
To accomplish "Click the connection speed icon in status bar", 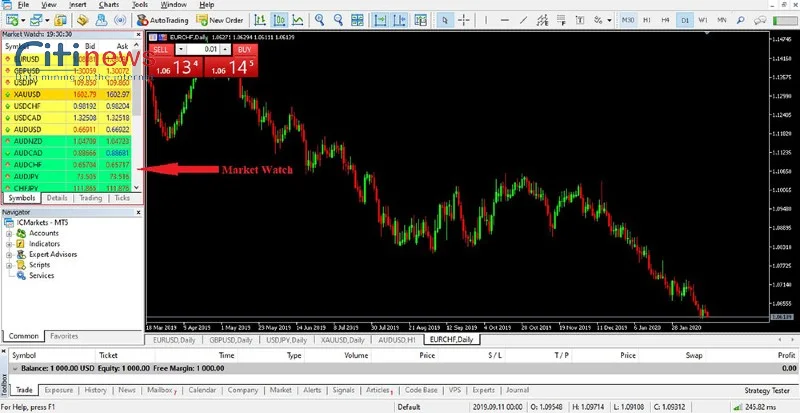I will coord(738,407).
